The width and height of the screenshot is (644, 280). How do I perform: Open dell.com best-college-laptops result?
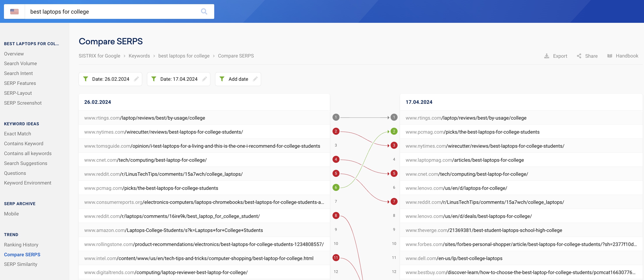coord(454,258)
